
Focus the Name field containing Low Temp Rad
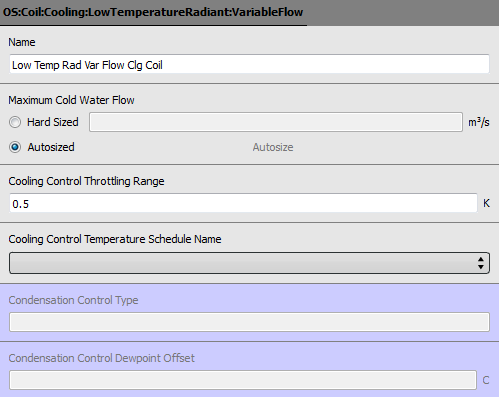click(249, 65)
